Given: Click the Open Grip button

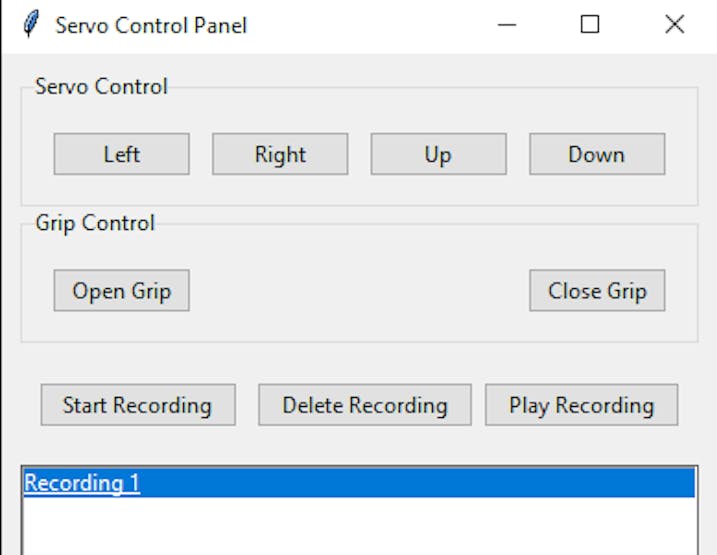Looking at the screenshot, I should point(121,291).
